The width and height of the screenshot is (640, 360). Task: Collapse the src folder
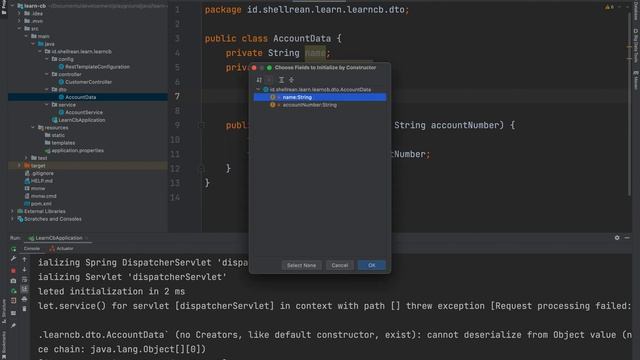(19, 29)
